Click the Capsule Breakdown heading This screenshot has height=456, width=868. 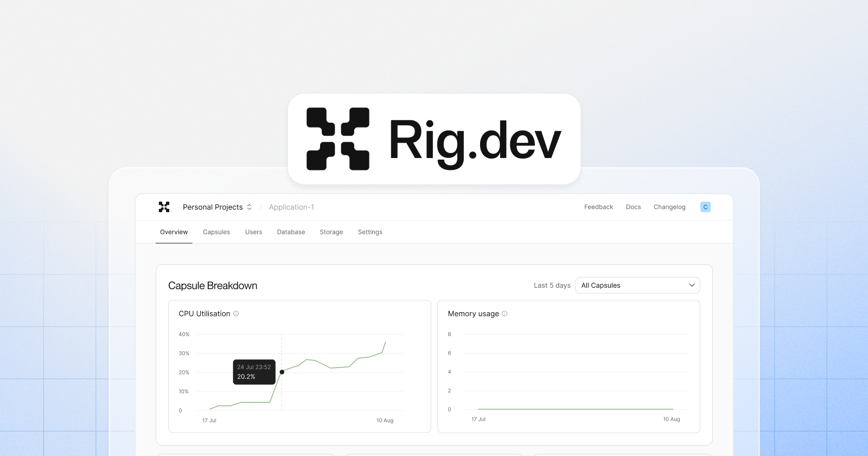click(213, 286)
